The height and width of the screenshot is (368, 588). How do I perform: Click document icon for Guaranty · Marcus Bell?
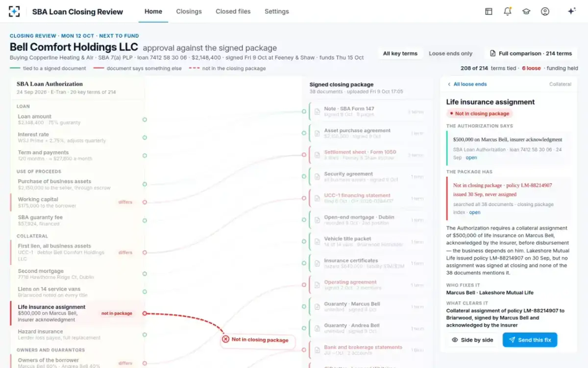(x=317, y=307)
